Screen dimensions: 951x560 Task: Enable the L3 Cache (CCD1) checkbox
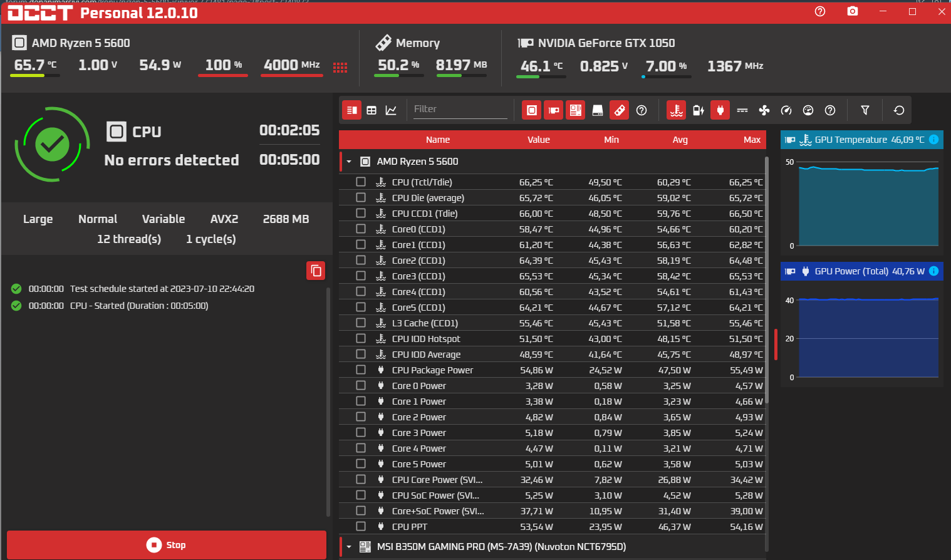[x=361, y=323]
